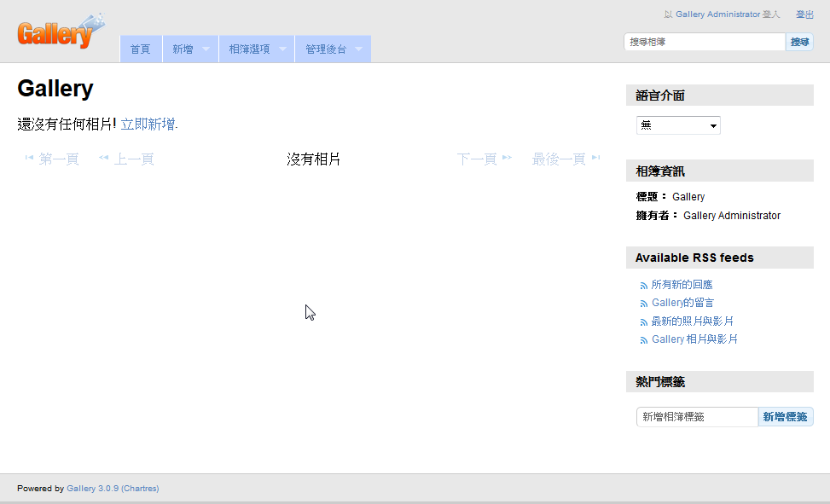Expand the 相簿選項 album options menu
This screenshot has width=830, height=504.
256,49
